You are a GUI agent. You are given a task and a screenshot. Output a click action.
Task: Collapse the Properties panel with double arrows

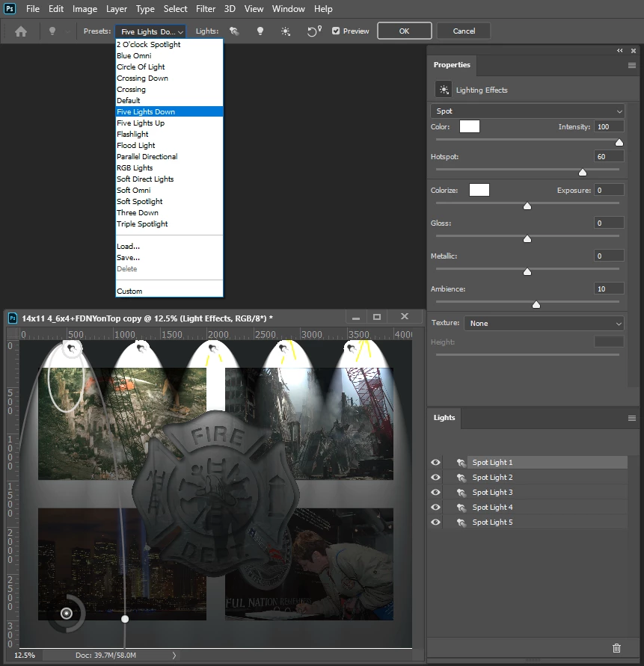(x=620, y=51)
